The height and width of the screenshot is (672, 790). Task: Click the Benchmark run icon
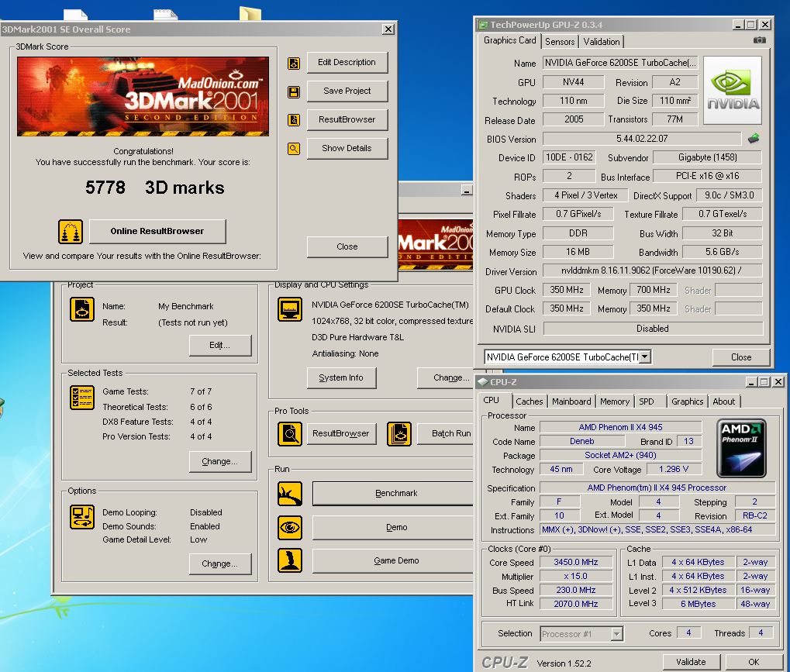(290, 494)
